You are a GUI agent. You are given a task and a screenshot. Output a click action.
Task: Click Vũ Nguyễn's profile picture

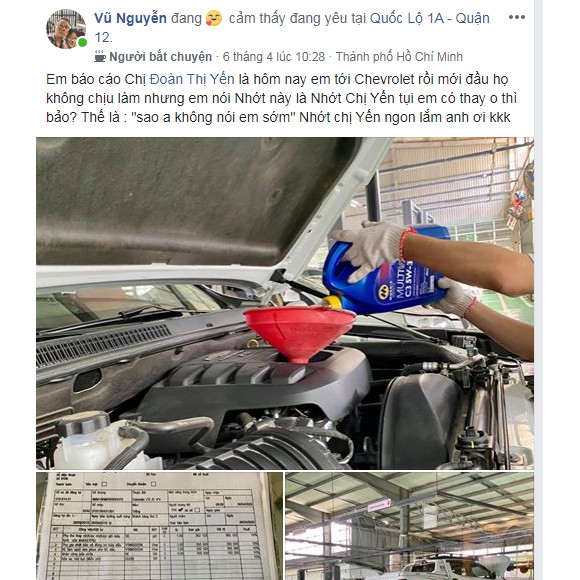(x=66, y=29)
